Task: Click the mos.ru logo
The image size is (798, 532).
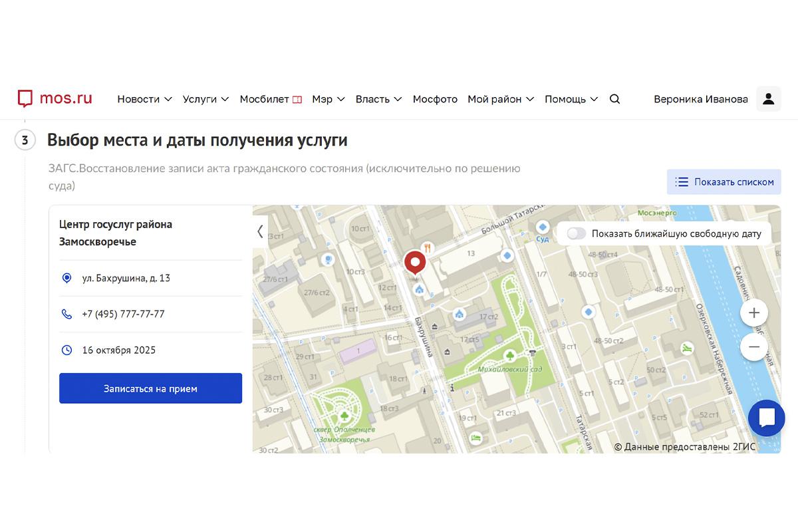Action: (53, 98)
